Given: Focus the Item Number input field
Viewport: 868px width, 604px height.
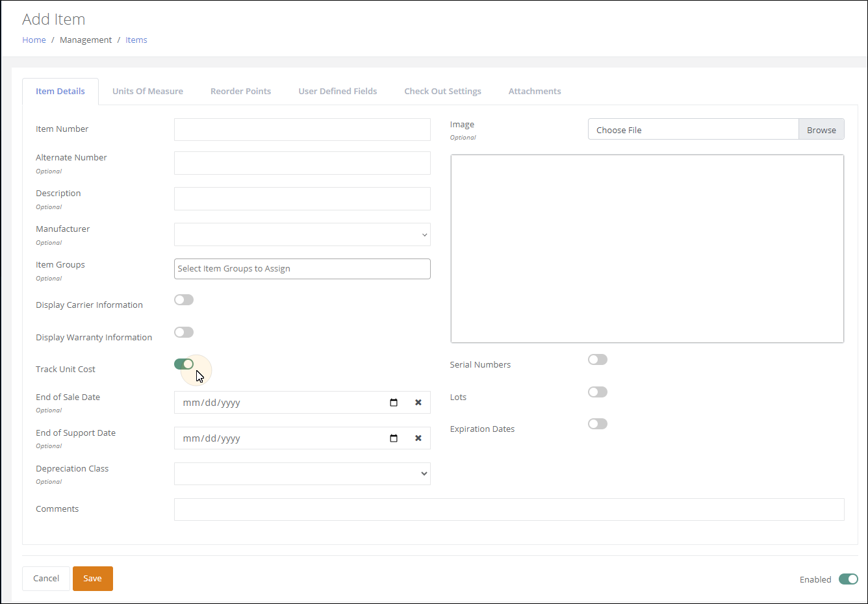Looking at the screenshot, I should coord(302,129).
